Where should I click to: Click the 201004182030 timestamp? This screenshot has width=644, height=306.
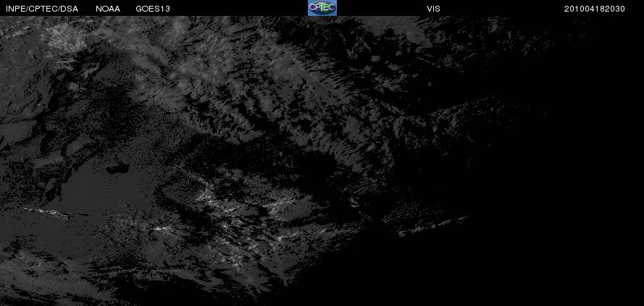click(595, 9)
